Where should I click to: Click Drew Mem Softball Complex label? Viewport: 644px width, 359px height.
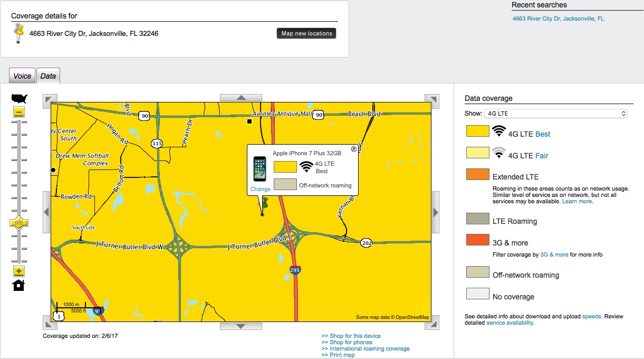(x=83, y=159)
